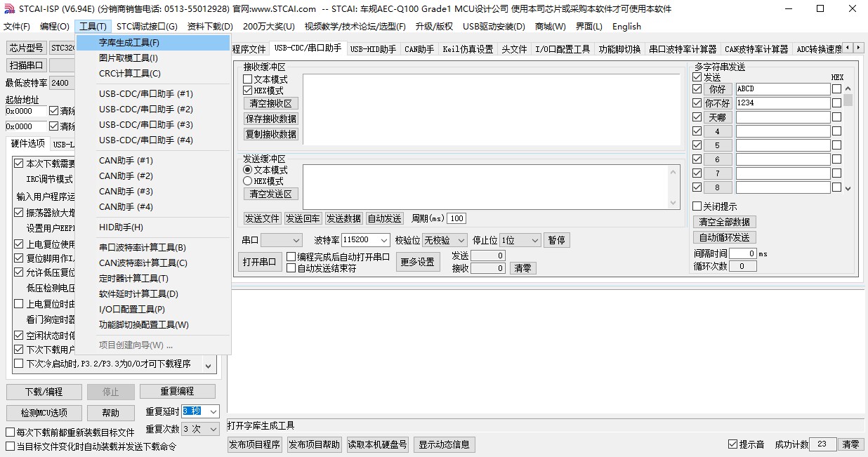Click 清空接收区 button
Viewport: 868px width, 457px height.
coord(271,103)
